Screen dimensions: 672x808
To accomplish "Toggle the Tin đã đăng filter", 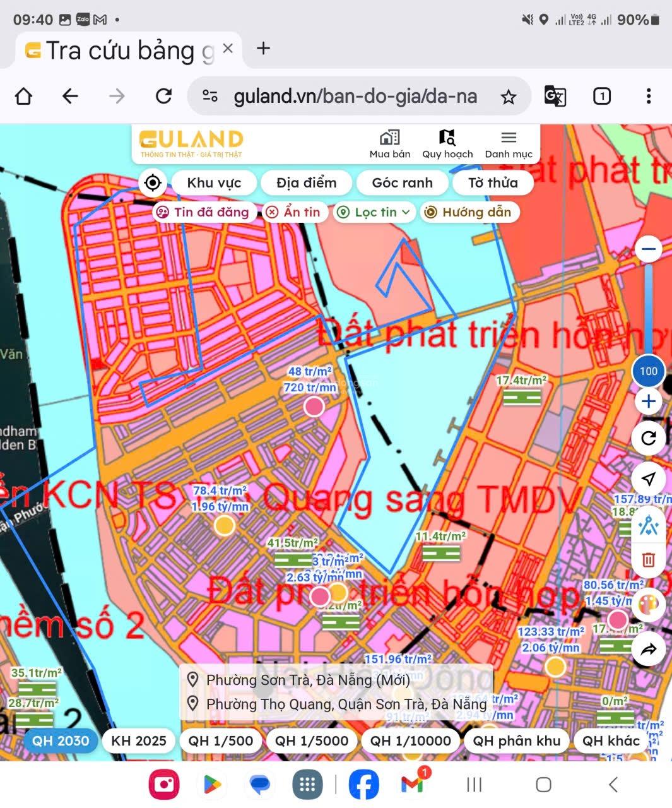I will click(204, 212).
